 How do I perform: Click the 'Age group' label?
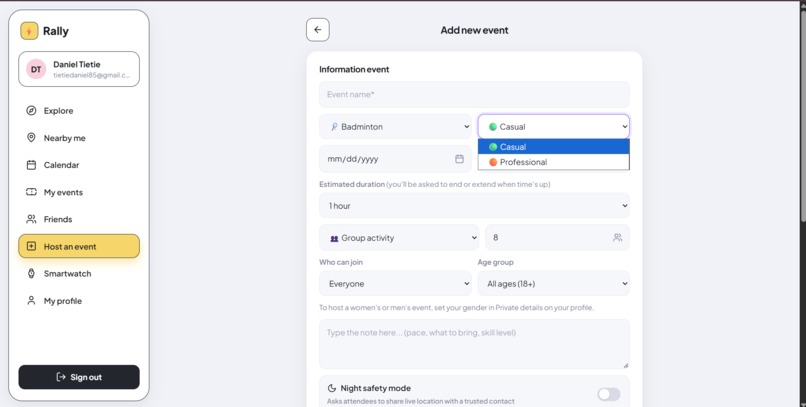point(496,262)
